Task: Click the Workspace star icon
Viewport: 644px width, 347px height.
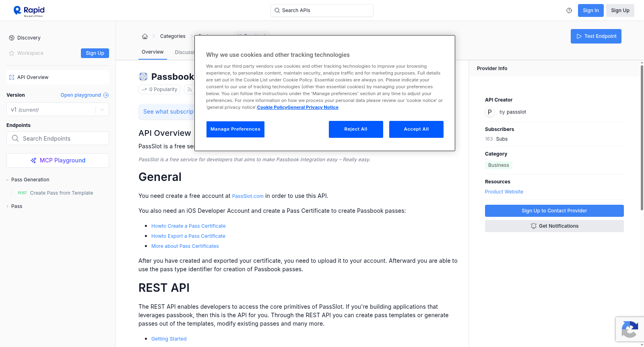Action: (x=12, y=53)
